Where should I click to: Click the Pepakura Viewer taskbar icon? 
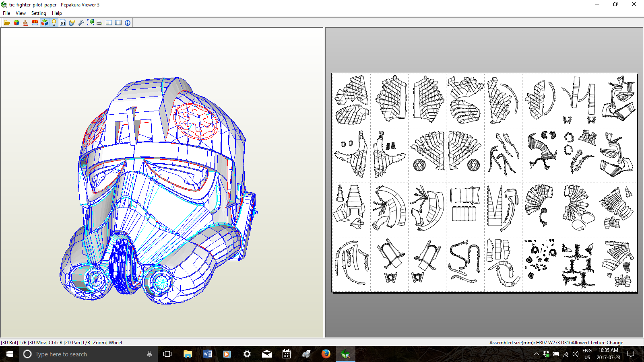tap(345, 354)
